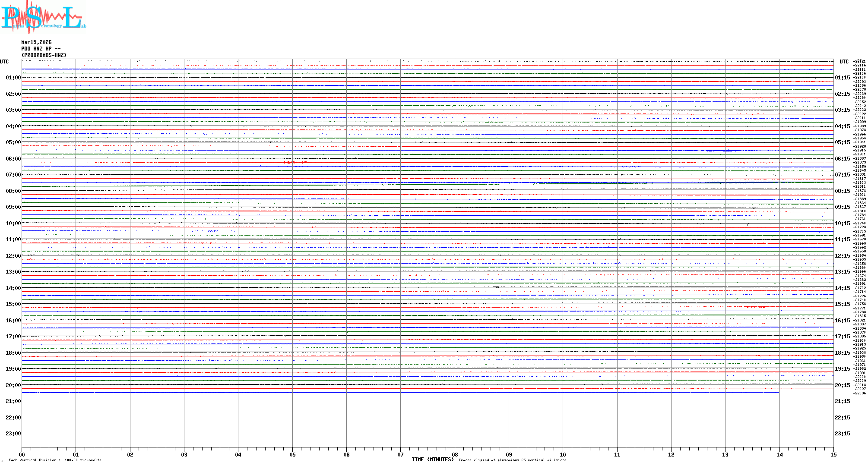Click the TIME (MINUTES) axis title

[x=432, y=460]
